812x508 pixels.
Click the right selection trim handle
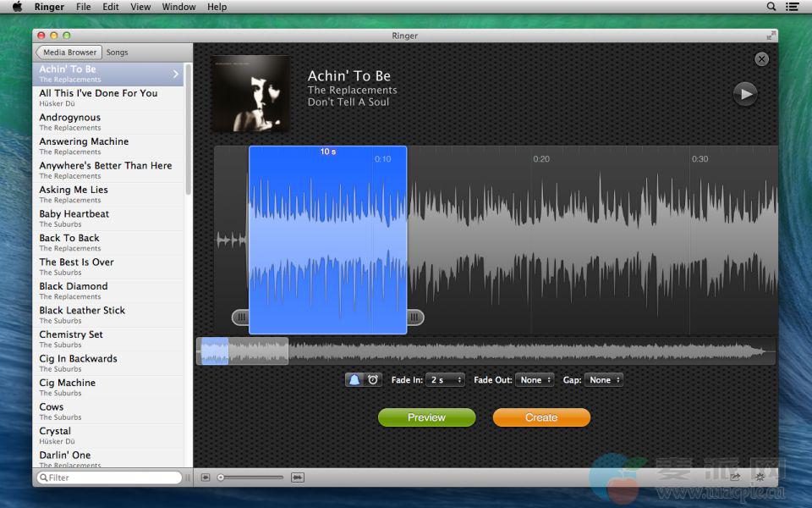coord(414,317)
